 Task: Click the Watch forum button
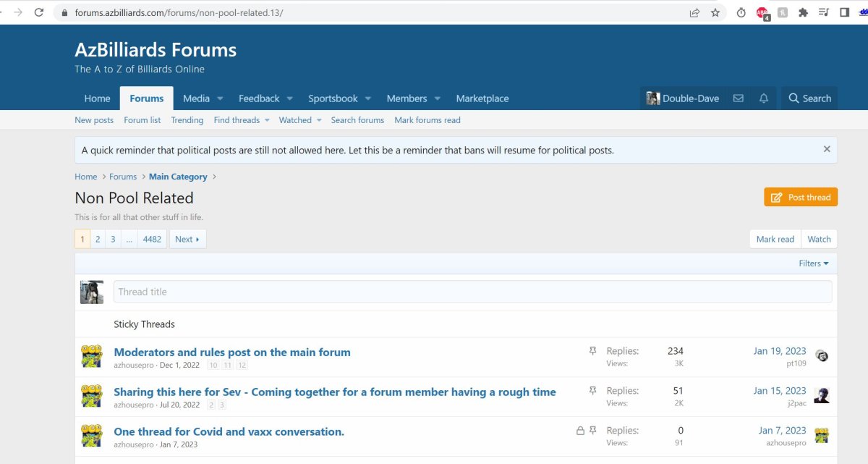pyautogui.click(x=819, y=239)
